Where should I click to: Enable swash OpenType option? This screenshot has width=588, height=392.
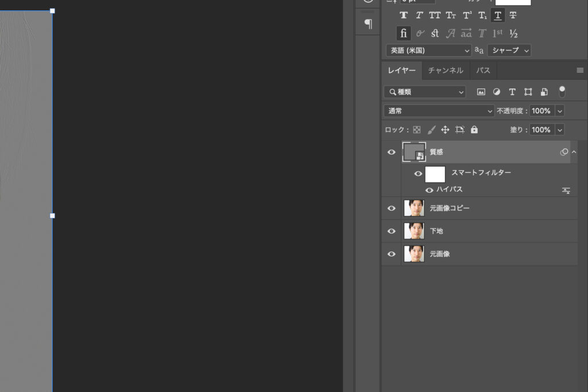tap(451, 33)
